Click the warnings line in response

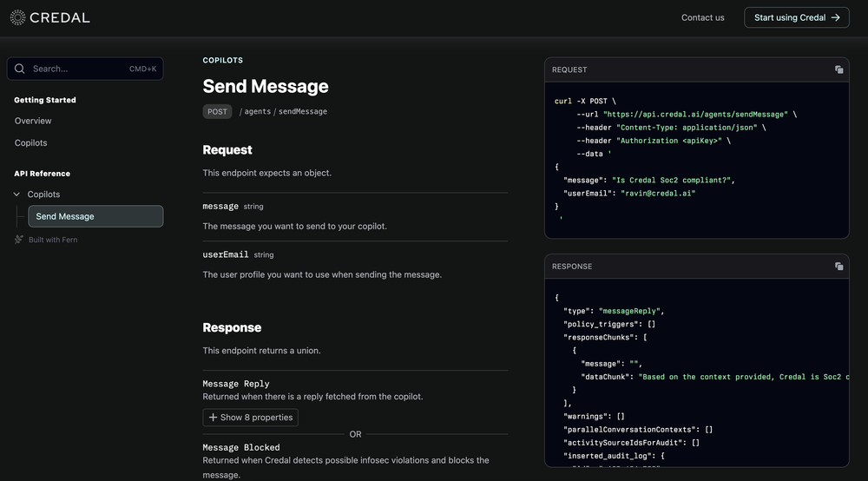[x=594, y=416]
